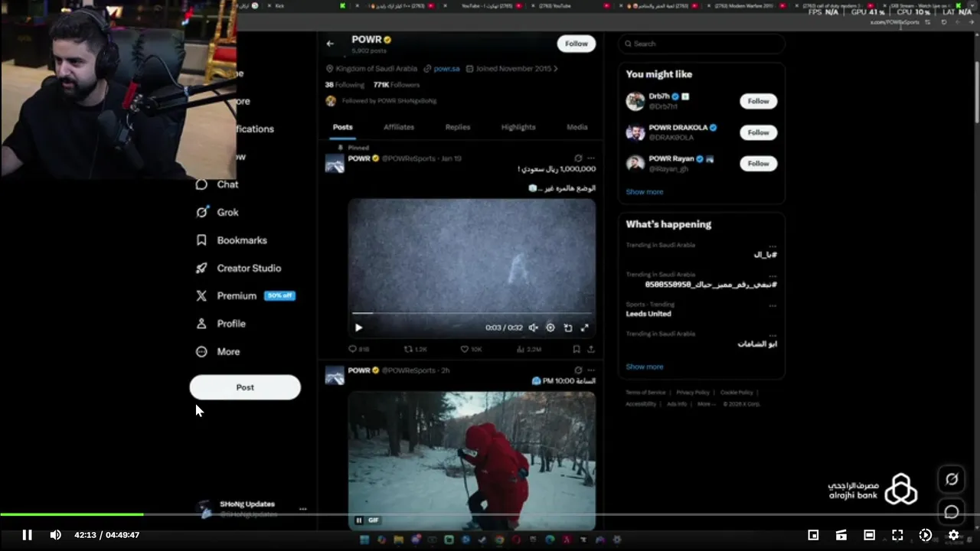Toggle picture-in-picture on pinned video

(568, 328)
